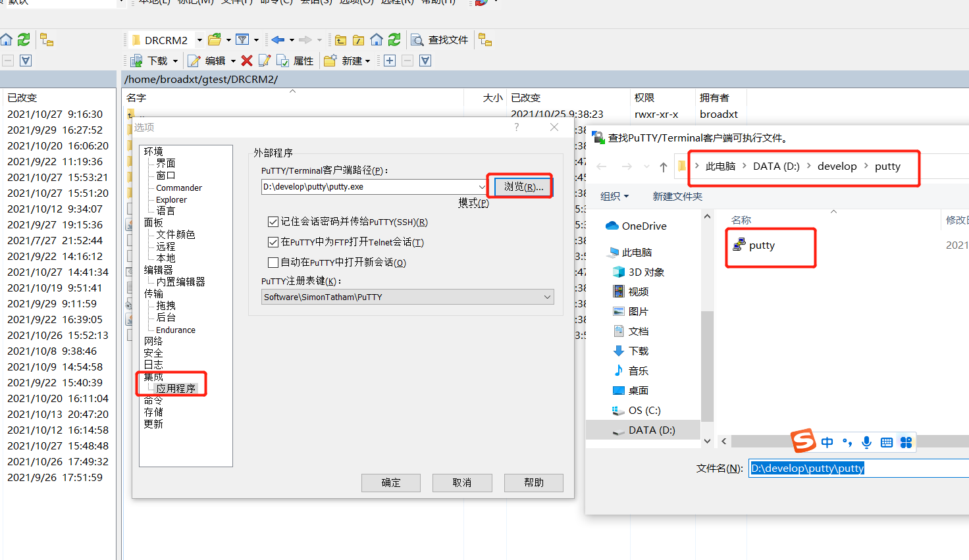Image resolution: width=969 pixels, height=560 pixels.
Task: Click the 帮助 help button
Action: click(x=534, y=482)
